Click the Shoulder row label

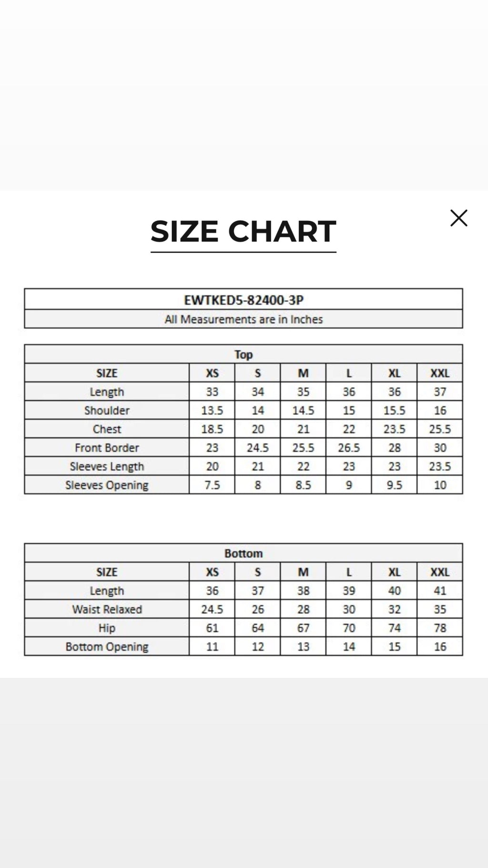point(107,410)
